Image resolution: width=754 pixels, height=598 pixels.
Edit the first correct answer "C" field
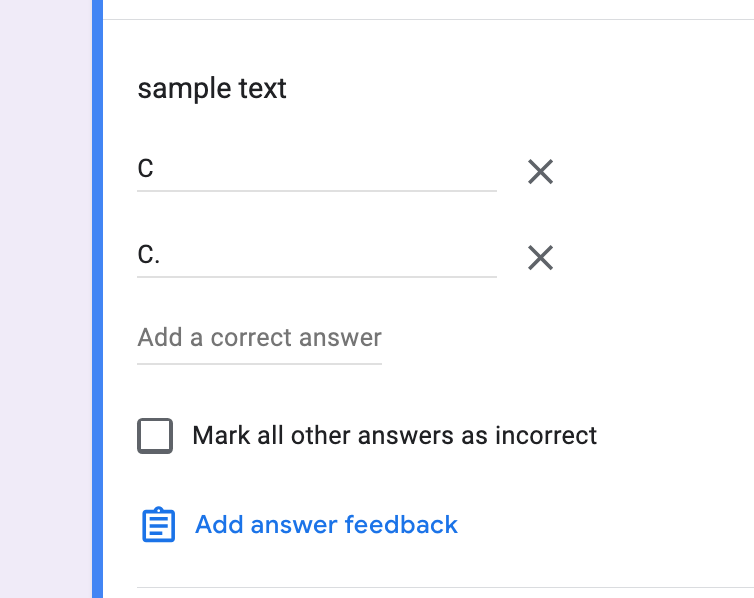tap(317, 169)
